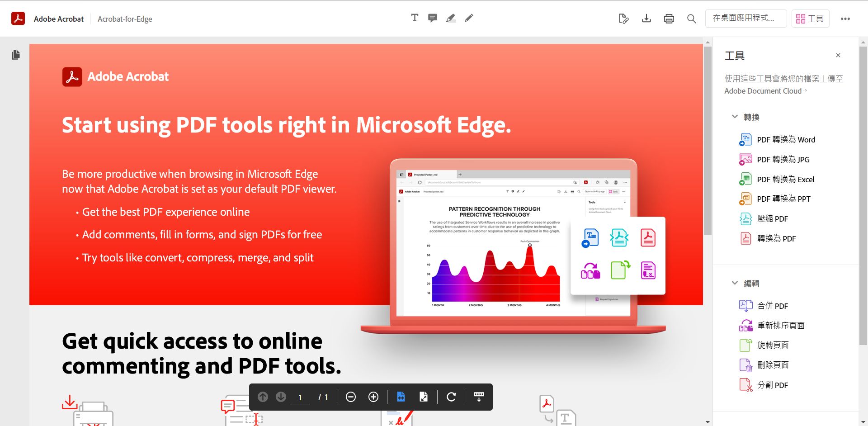Select the Draw pencil tool
868x426 pixels.
(469, 18)
